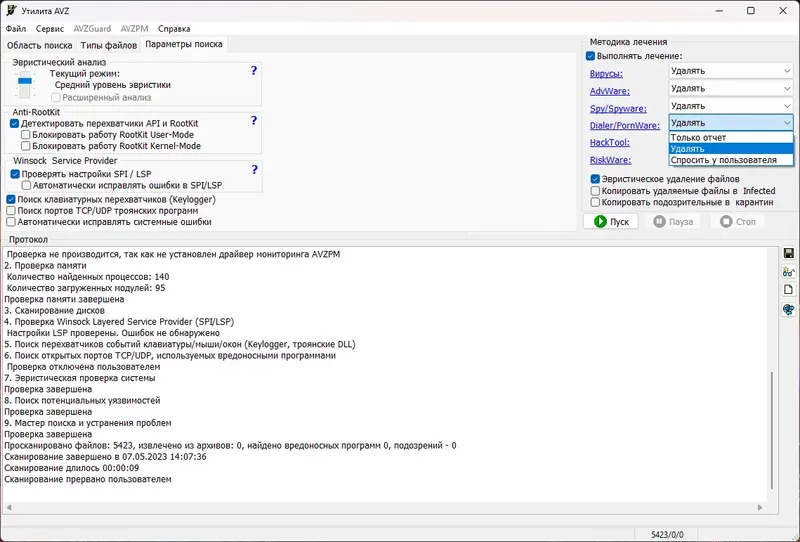Open the Spy/Spyware action dropdown
The image size is (800, 542).
click(731, 106)
